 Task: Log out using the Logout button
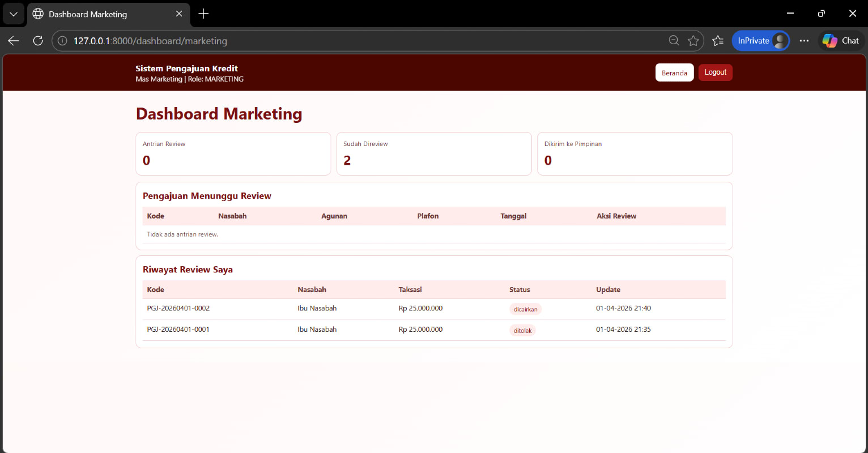[716, 72]
